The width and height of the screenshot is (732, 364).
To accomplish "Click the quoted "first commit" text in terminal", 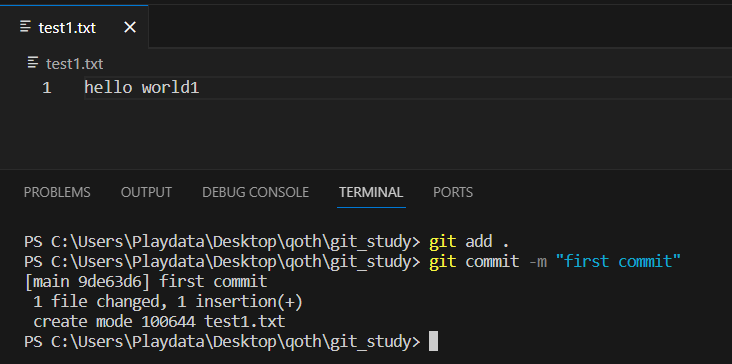I will 619,261.
